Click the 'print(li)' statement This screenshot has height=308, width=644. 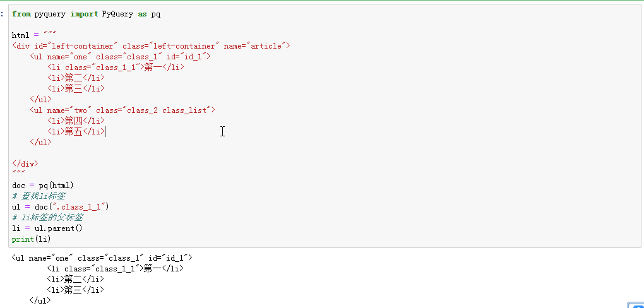click(31, 239)
